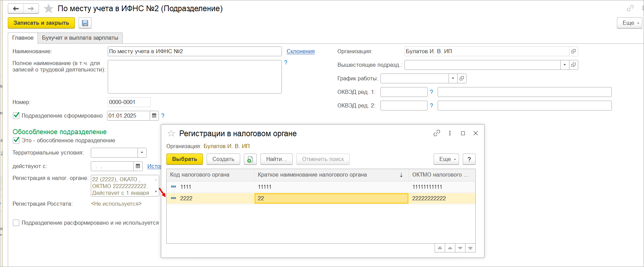This screenshot has width=644, height=267.
Task: Close the Регистрации в налоговом органе dialog
Action: pos(476,133)
